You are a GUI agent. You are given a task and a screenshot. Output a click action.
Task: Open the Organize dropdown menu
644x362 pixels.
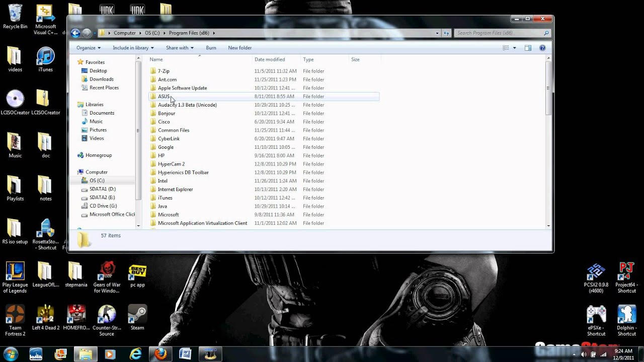point(89,48)
